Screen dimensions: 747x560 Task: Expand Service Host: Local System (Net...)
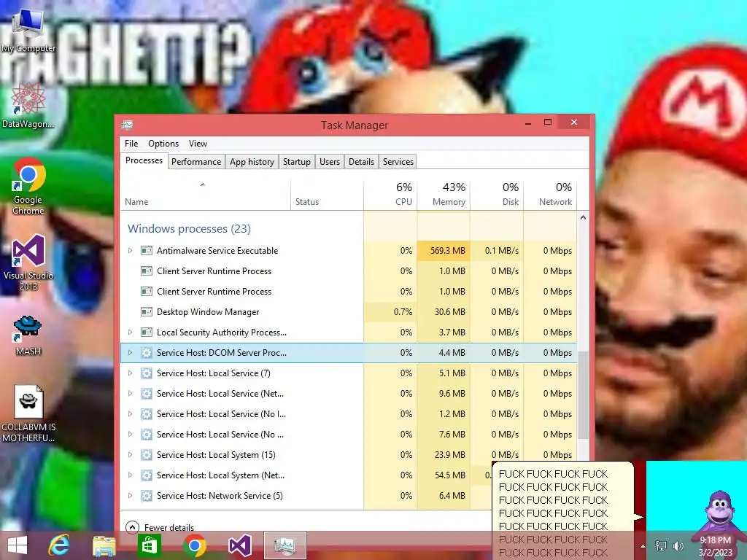[130, 475]
